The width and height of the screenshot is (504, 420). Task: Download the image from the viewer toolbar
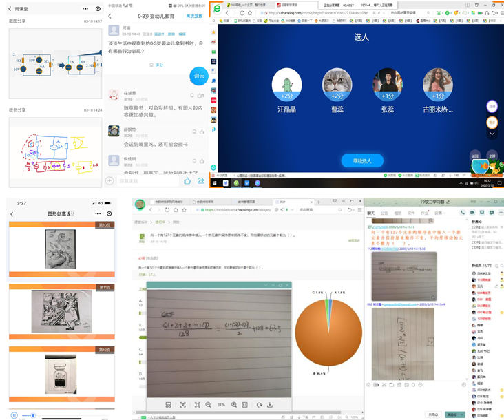(269, 404)
